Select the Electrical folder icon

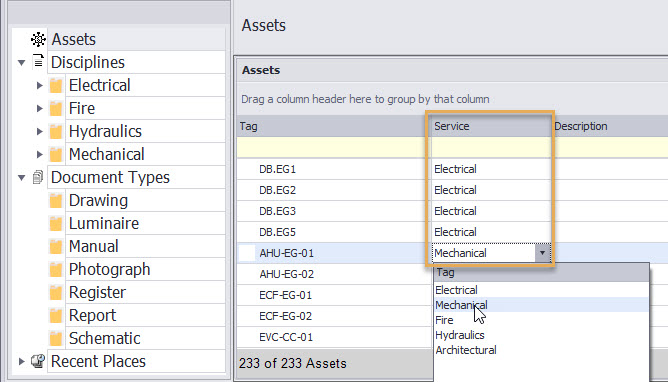click(56, 86)
